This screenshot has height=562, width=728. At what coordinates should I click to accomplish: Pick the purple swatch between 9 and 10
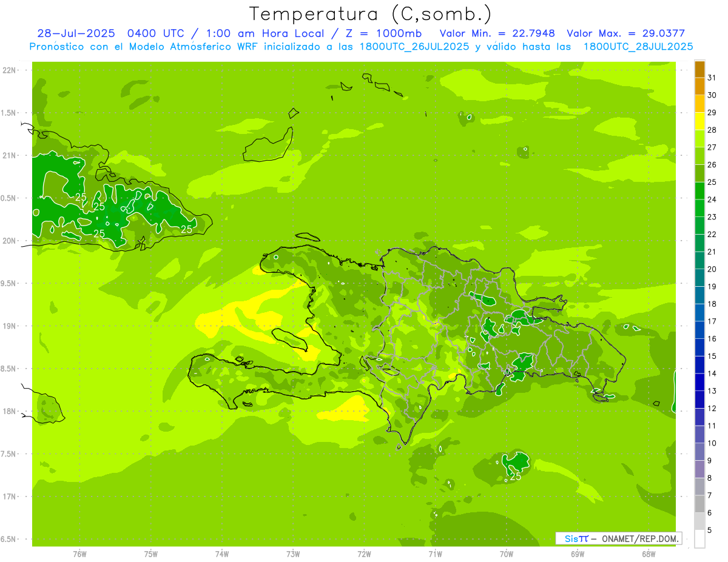699,452
